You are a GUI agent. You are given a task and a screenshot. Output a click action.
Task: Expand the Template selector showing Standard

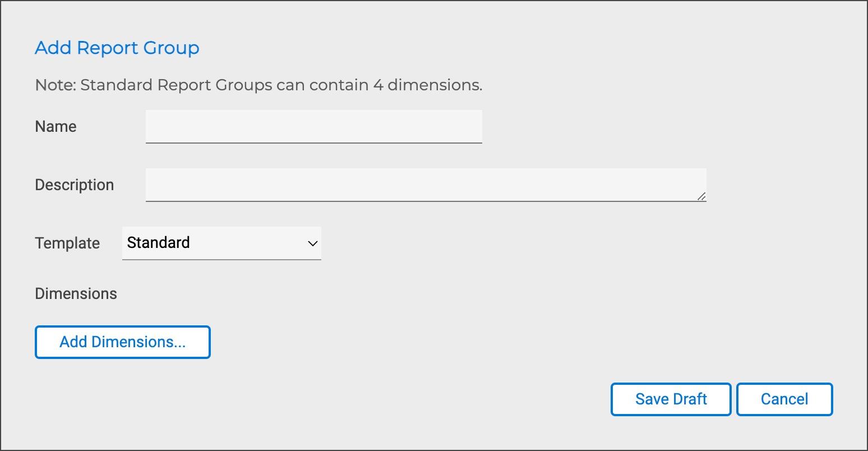tap(221, 243)
